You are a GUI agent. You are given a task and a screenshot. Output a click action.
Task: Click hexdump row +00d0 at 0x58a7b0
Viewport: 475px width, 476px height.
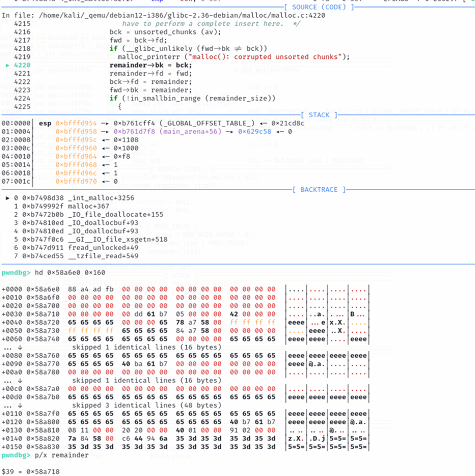(x=185, y=397)
